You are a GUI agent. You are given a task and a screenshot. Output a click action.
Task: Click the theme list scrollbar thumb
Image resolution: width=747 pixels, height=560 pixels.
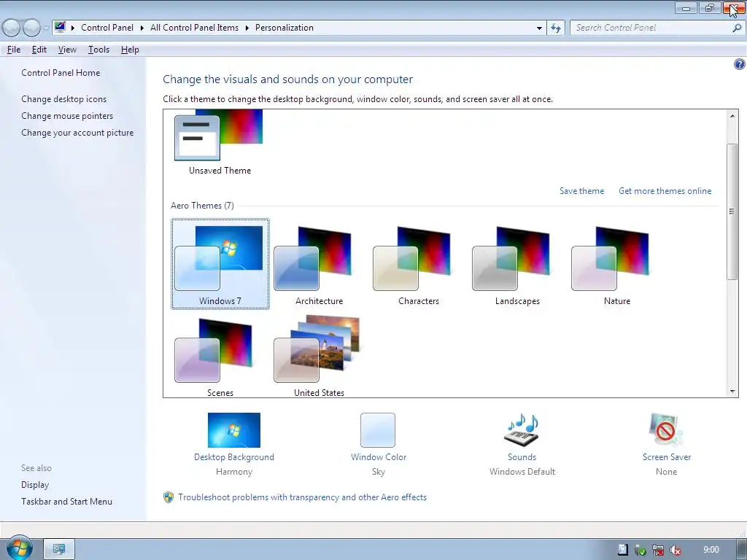point(732,211)
